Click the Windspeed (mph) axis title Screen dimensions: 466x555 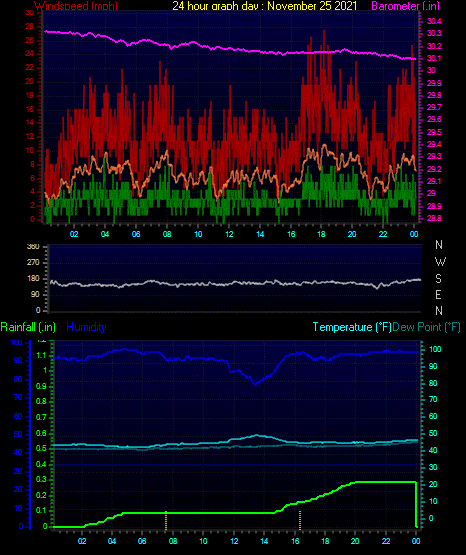[x=76, y=5]
